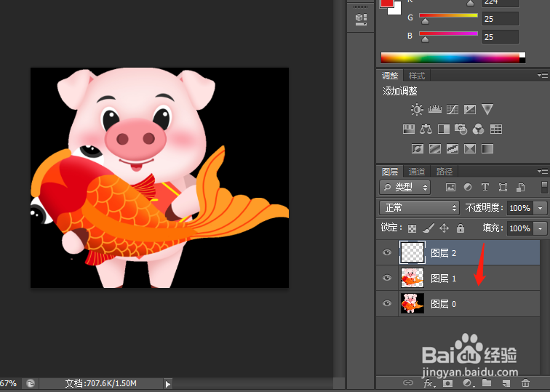The height and width of the screenshot is (392, 550).
Task: Toggle lock all (padlock icon)
Action: (x=461, y=228)
